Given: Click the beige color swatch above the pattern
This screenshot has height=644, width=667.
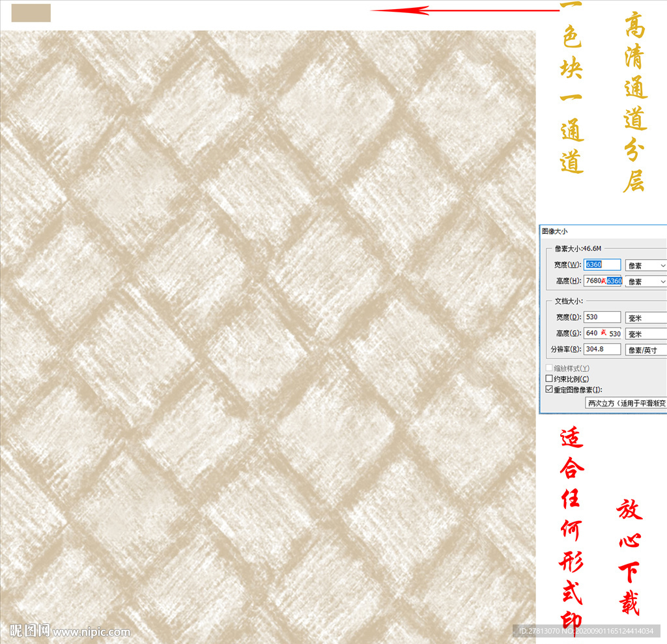Looking at the screenshot, I should click(31, 13).
